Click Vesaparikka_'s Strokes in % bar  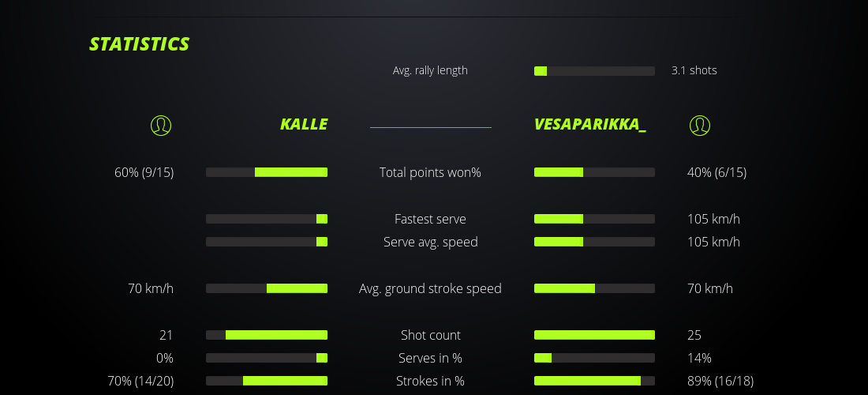[x=594, y=381]
